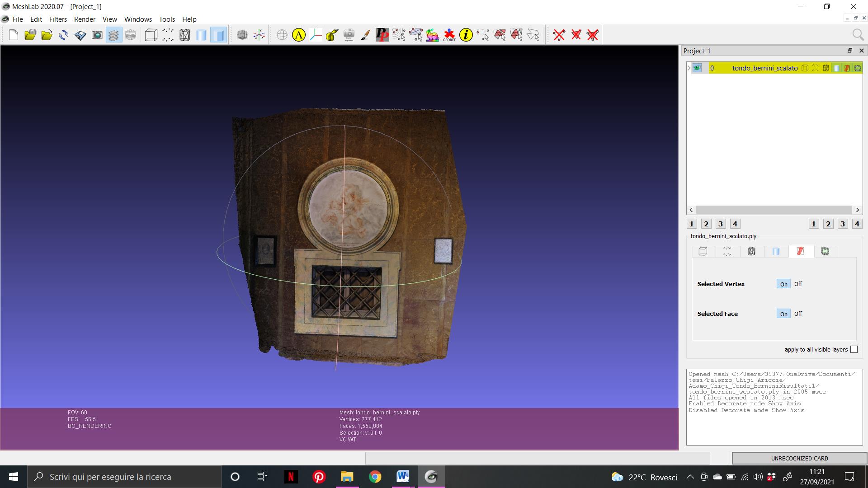Switch to the Edge decorators render tab
Screen dimensions: 868x488
click(x=825, y=252)
